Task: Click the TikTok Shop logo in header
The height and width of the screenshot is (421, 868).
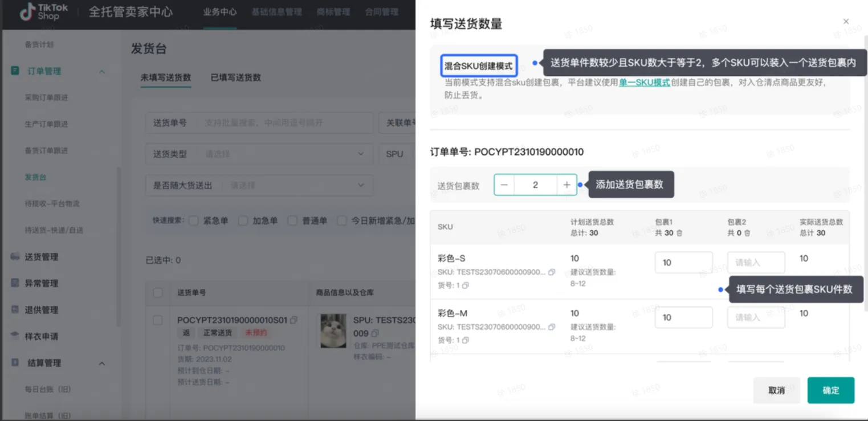Action: point(44,12)
